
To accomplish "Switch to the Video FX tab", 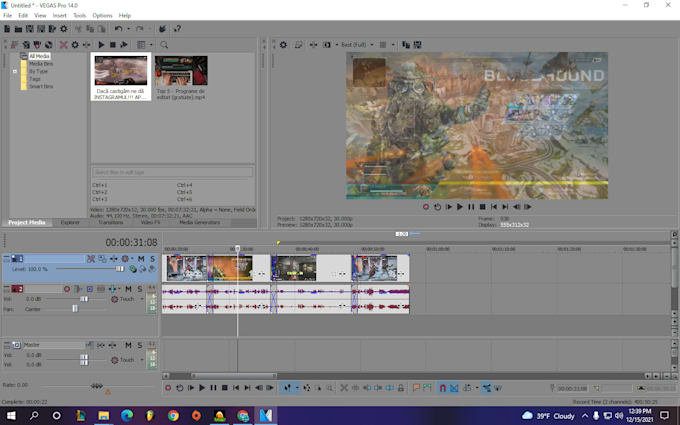I will click(x=150, y=222).
